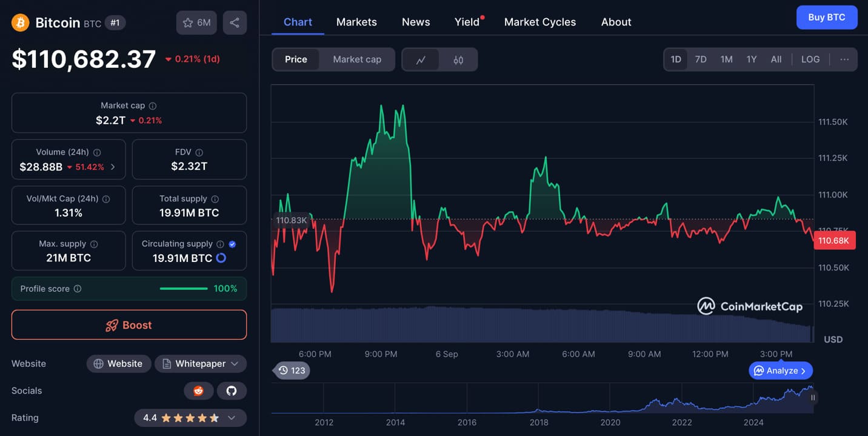Click the $2.2T market cap value

110,120
